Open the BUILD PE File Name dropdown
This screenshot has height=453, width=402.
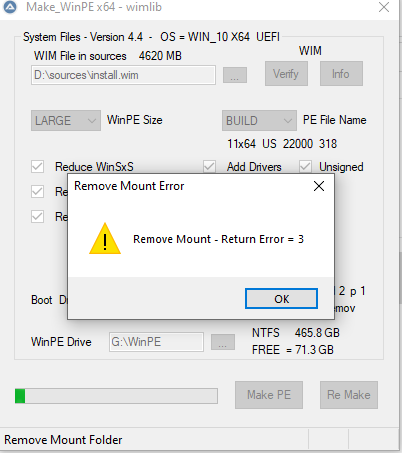click(259, 120)
